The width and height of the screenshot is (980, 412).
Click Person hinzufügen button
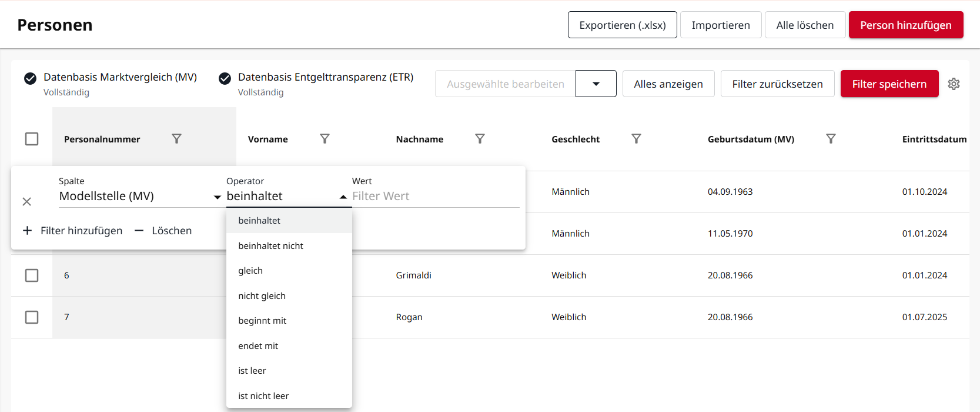(906, 25)
